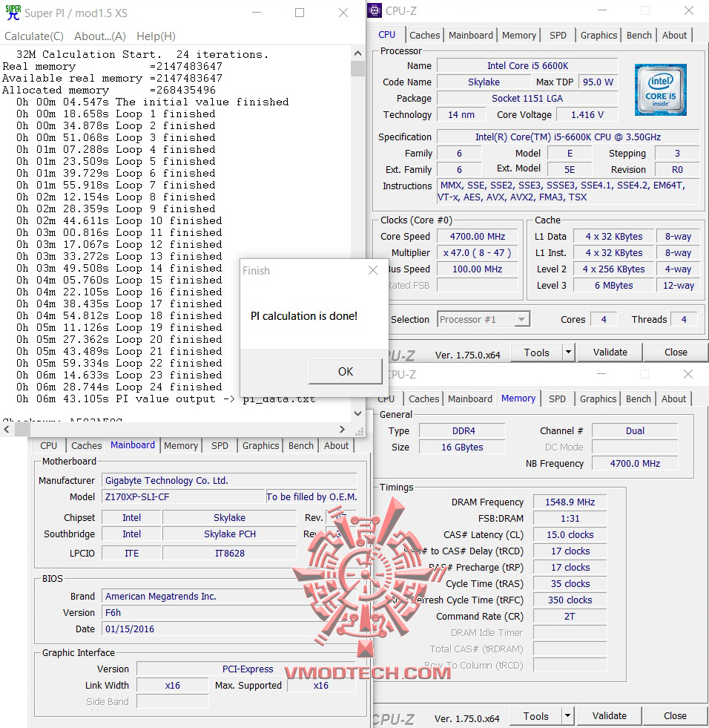Screen dimensions: 709x728
Task: Switch to Bench tab in top CPU-Z window
Action: [x=639, y=36]
